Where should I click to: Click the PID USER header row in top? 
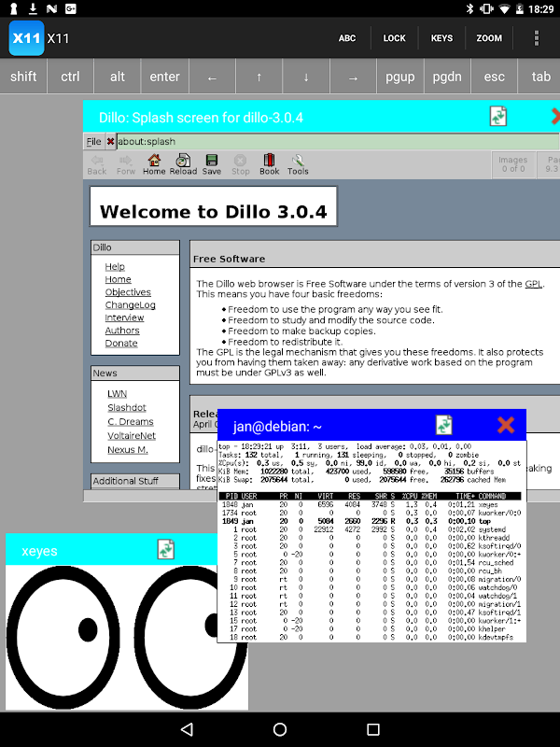[370, 497]
